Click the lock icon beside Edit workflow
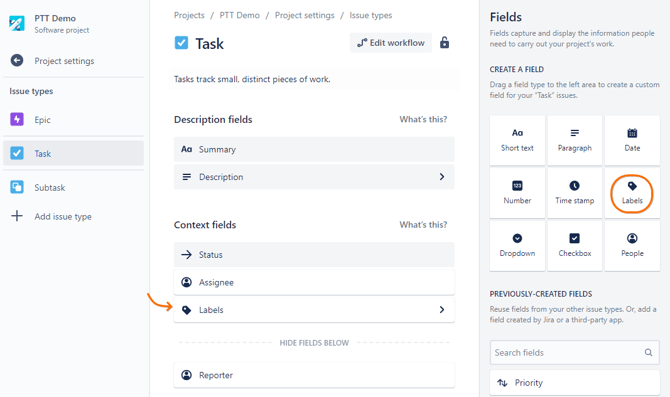 click(444, 43)
